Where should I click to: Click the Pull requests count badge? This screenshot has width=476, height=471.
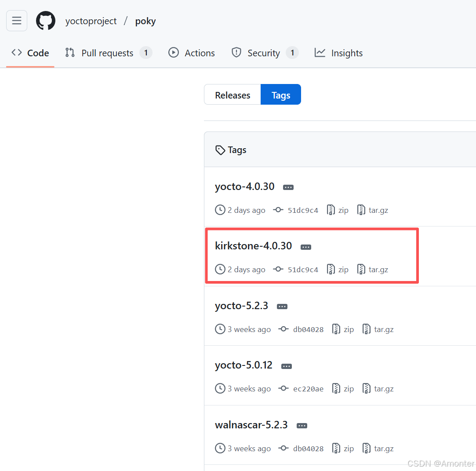tap(146, 53)
